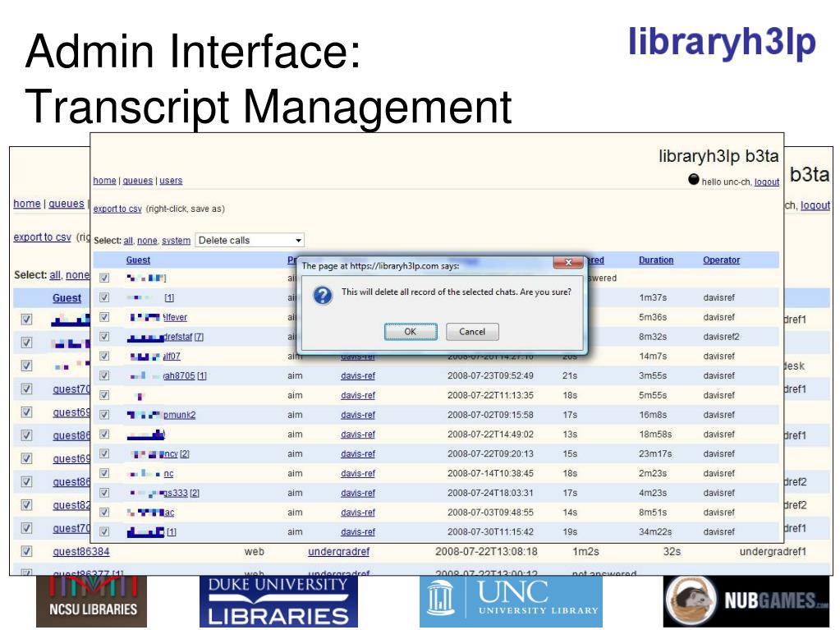This screenshot has height=630, width=840.
Task: Sort by the Guest column header in the front window
Action: [138, 260]
